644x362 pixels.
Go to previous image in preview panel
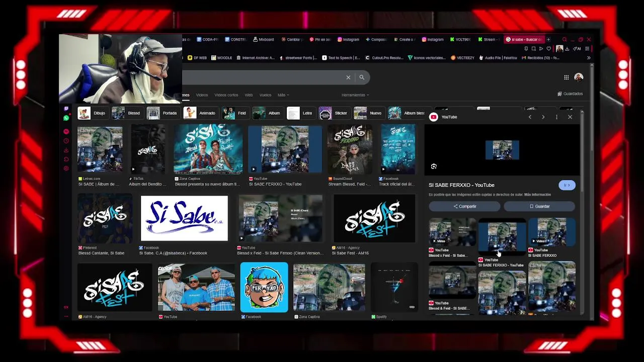(x=530, y=117)
